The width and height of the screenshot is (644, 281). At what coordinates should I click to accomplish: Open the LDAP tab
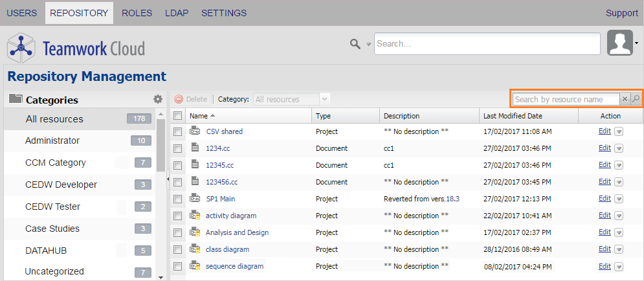click(x=176, y=13)
